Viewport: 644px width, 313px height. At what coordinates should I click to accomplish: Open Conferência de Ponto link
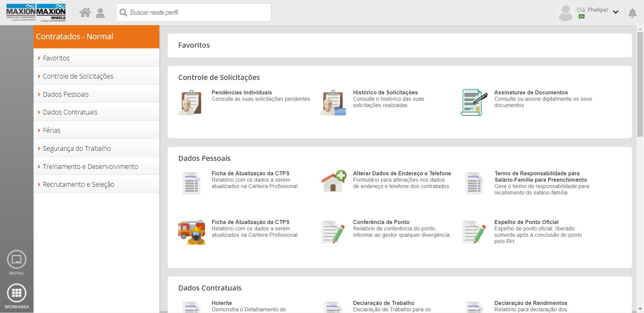pyautogui.click(x=381, y=222)
